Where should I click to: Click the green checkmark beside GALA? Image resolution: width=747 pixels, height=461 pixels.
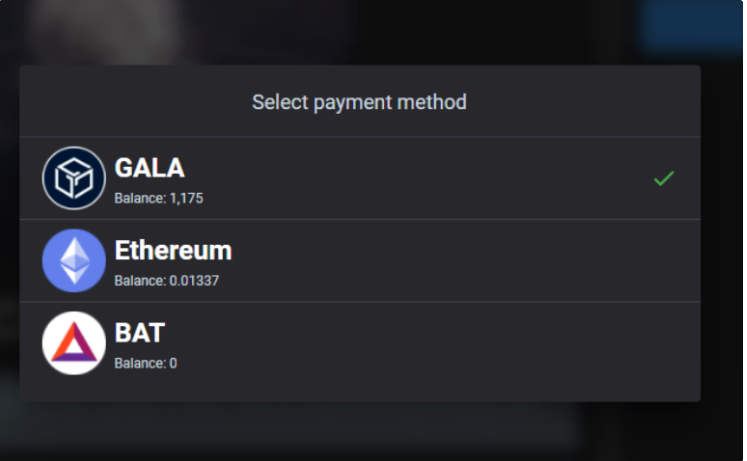click(664, 179)
